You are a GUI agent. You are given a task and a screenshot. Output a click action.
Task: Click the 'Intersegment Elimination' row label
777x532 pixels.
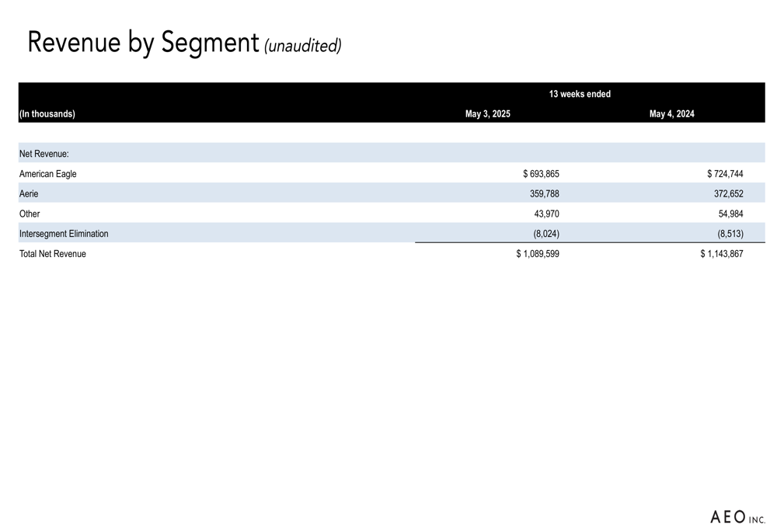pos(64,234)
